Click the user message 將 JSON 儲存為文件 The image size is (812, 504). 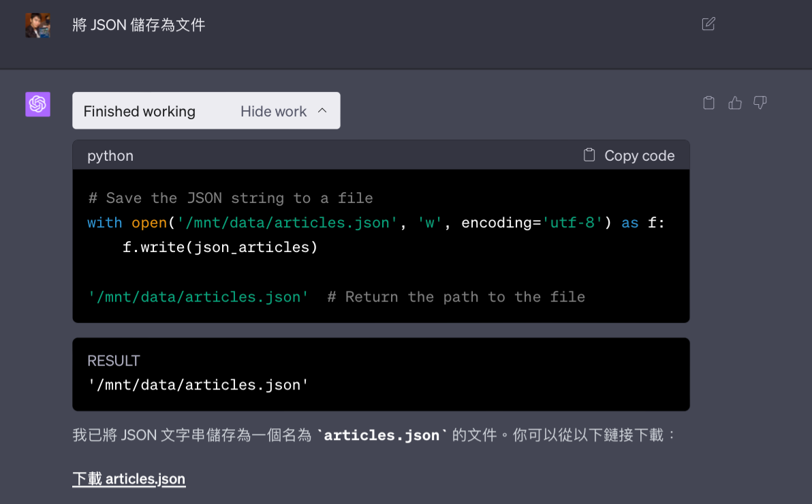click(138, 24)
